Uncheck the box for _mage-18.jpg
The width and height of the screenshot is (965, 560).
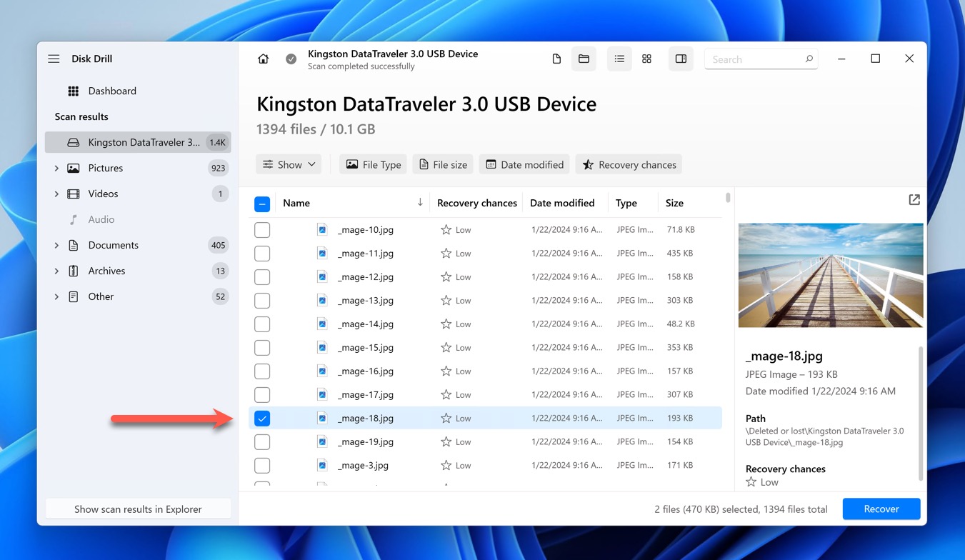point(262,419)
